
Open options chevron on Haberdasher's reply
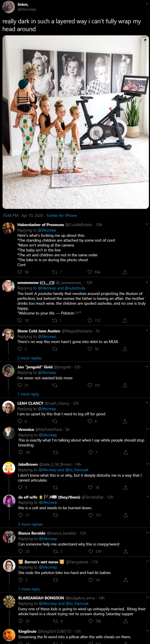click(147, 224)
